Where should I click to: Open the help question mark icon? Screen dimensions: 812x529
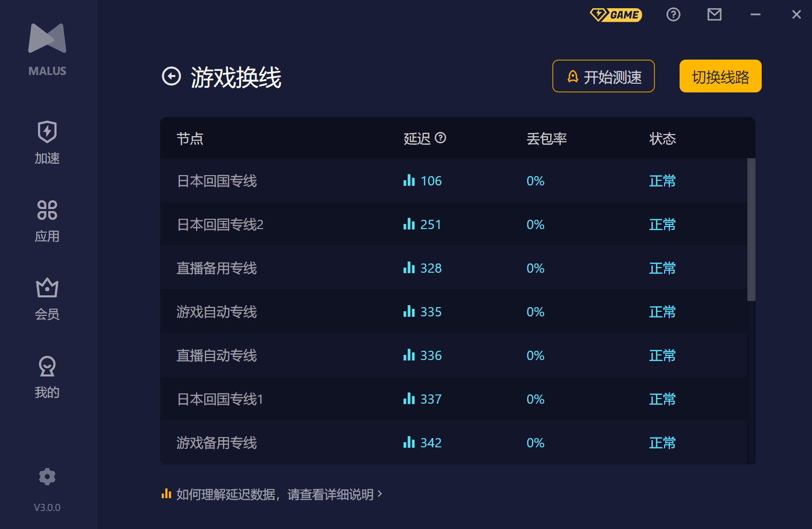coord(673,15)
